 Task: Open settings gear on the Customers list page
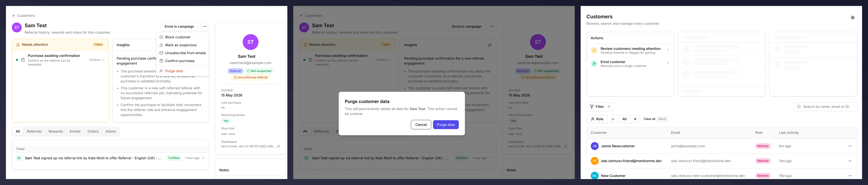pyautogui.click(x=852, y=18)
